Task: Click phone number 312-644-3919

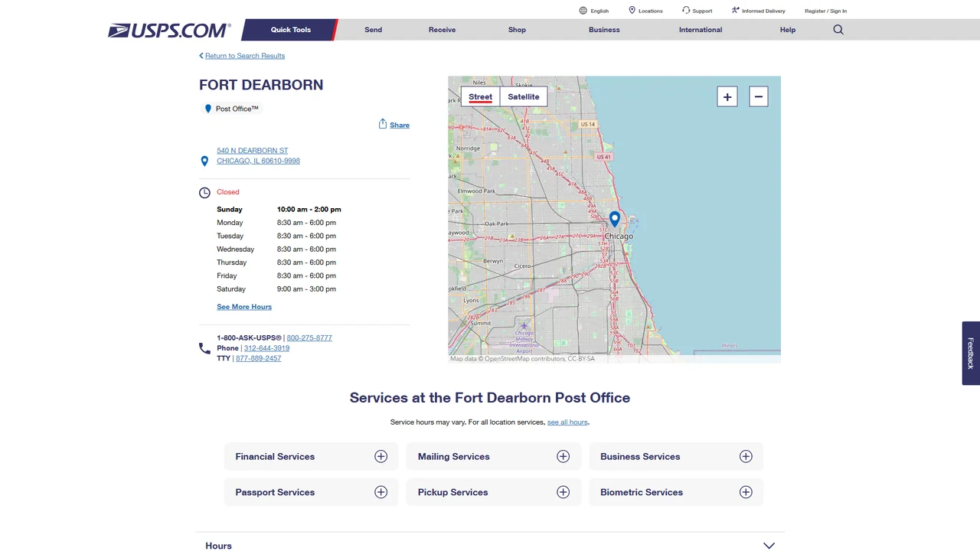Action: 266,348
